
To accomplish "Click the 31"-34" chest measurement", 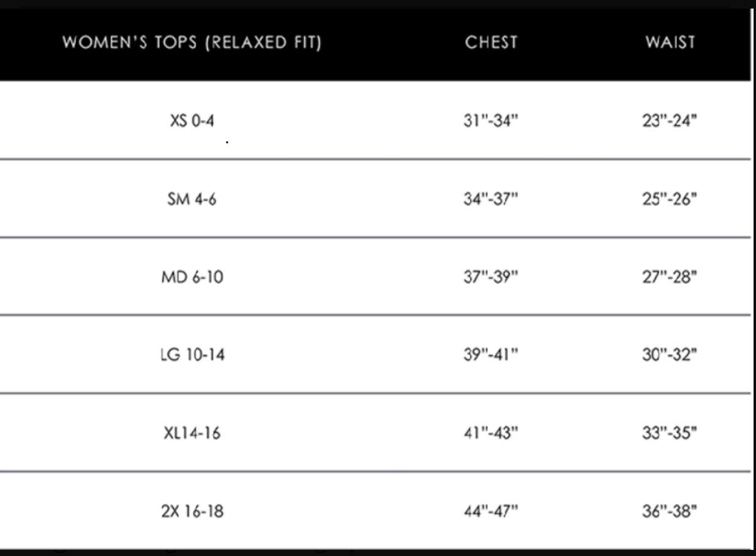I will coord(491,120).
